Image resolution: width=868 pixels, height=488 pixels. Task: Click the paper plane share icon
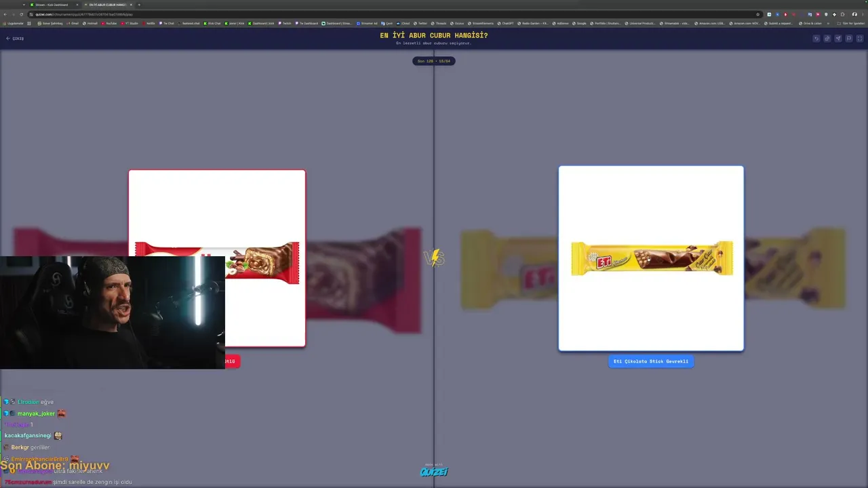pos(838,39)
